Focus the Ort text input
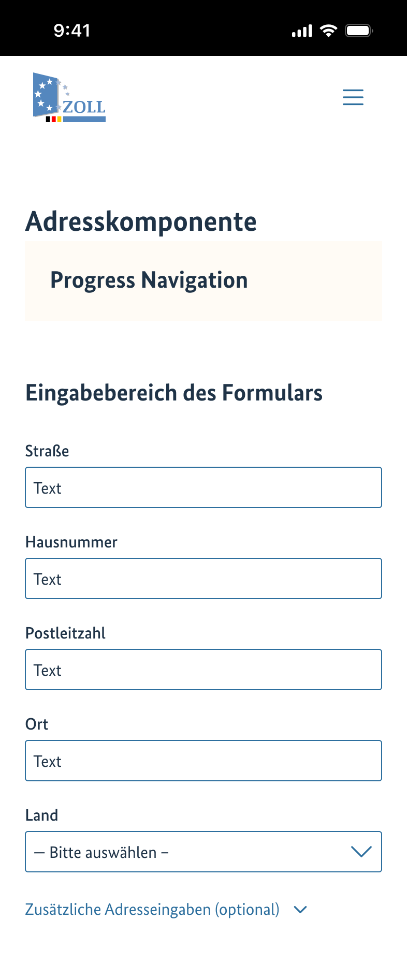407x980 pixels. [203, 760]
